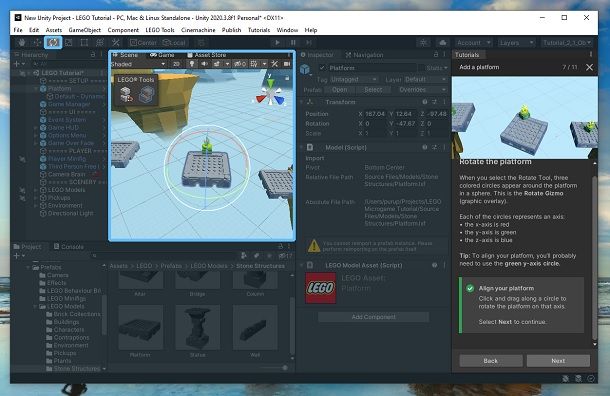Click the Step frame button

309,42
